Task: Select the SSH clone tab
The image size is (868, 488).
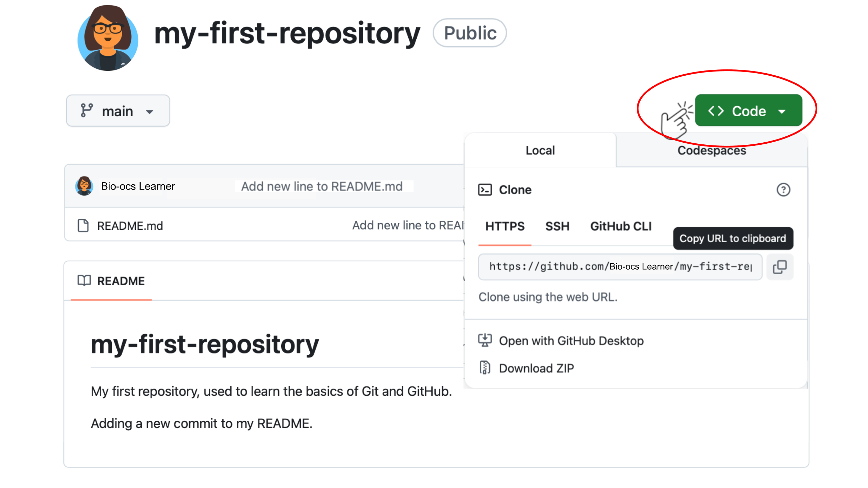Action: [x=557, y=226]
